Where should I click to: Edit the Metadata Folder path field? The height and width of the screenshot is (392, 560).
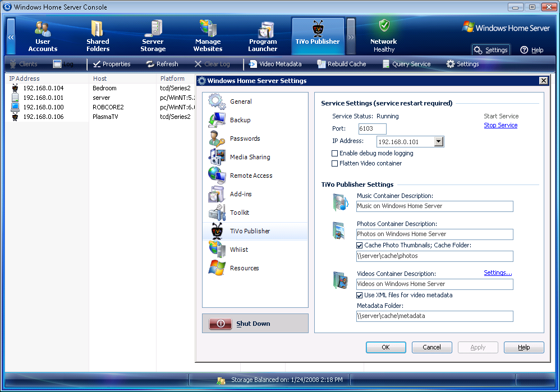[435, 316]
